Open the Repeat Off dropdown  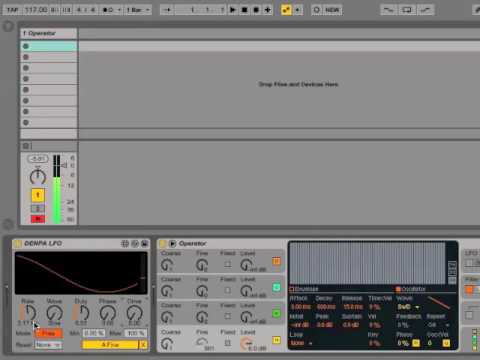click(438, 324)
